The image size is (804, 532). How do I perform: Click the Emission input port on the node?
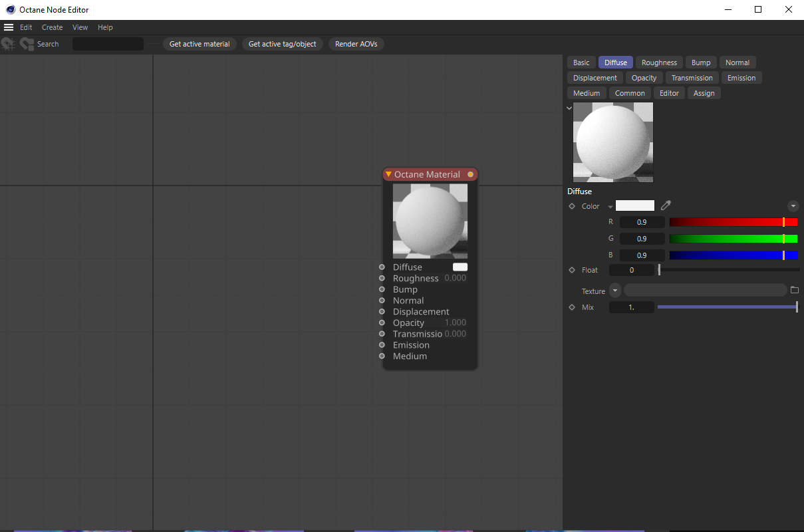382,345
